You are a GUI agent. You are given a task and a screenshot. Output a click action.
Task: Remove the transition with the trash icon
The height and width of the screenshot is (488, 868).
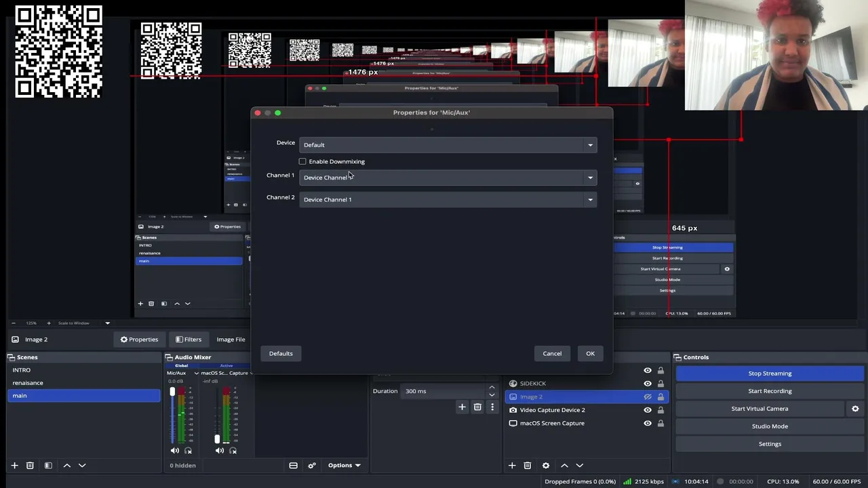477,407
